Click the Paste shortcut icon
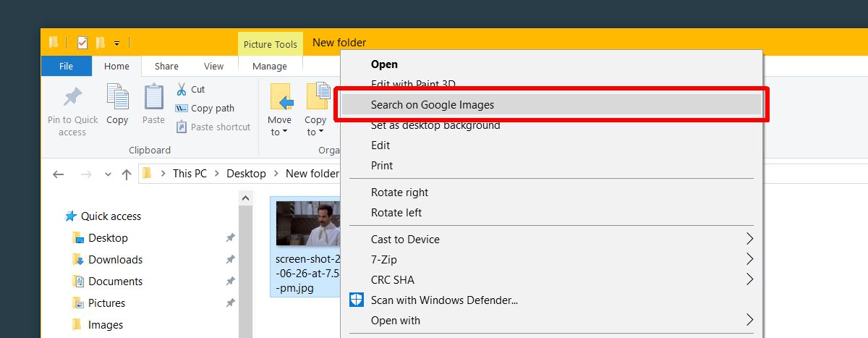Viewport: 868px width, 338px height. 182,127
